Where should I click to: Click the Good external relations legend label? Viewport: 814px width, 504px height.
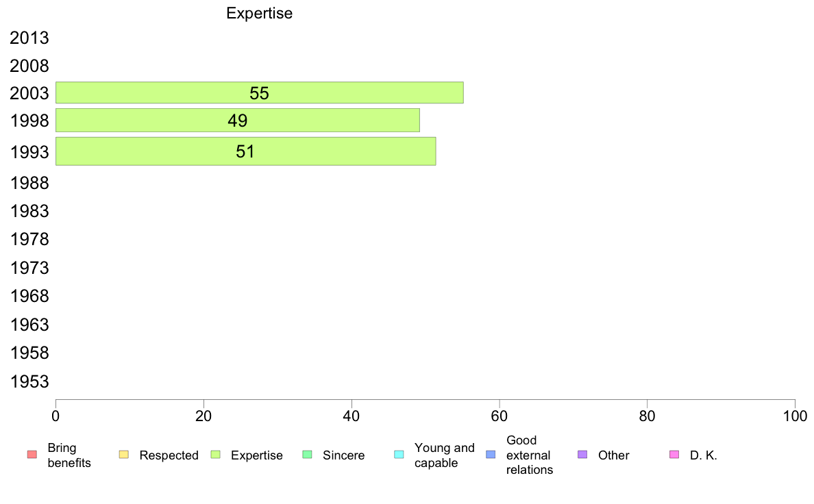[530, 455]
